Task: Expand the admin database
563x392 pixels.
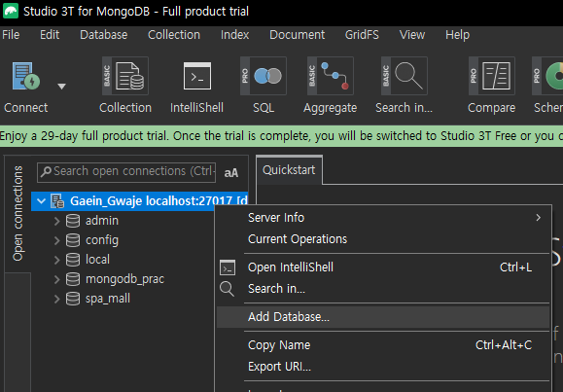Action: (56, 221)
